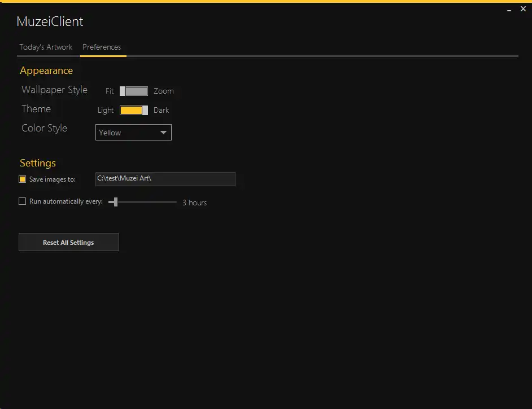Uncheck the Save images to checkbox
This screenshot has width=532, height=409.
[x=23, y=179]
